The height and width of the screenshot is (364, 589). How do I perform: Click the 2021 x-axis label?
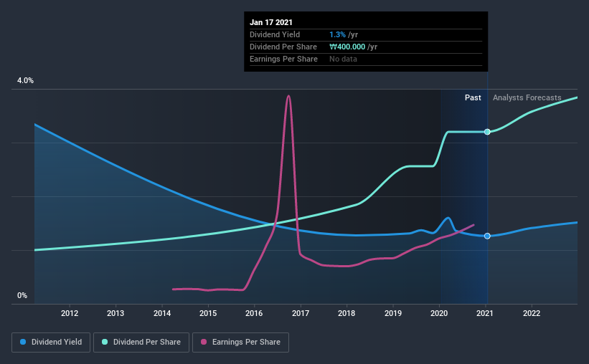484,313
